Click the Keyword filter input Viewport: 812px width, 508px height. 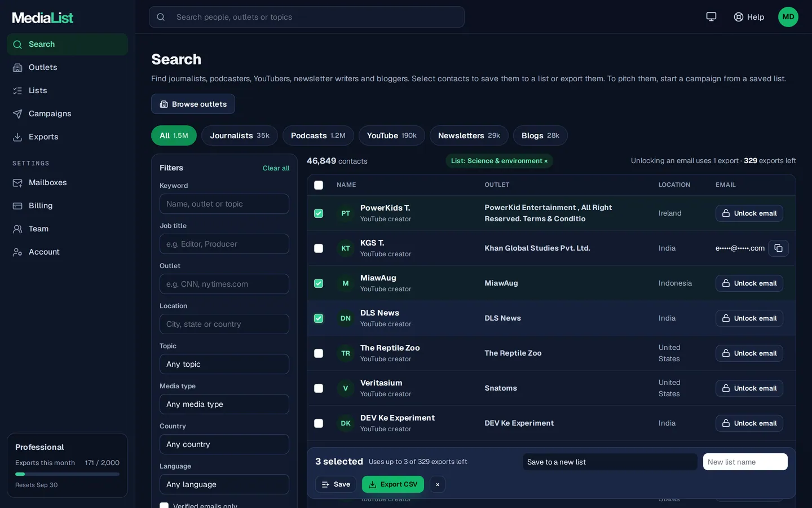point(224,204)
